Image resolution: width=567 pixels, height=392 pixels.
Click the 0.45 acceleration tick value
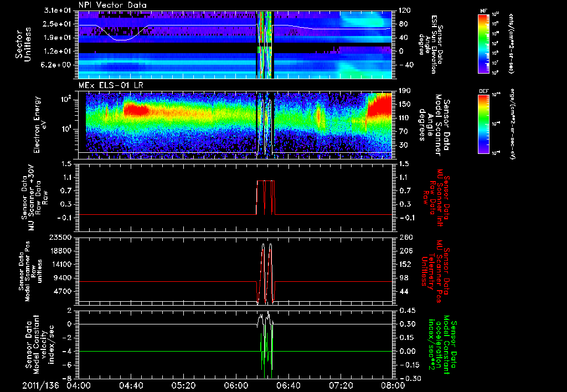coord(407,311)
